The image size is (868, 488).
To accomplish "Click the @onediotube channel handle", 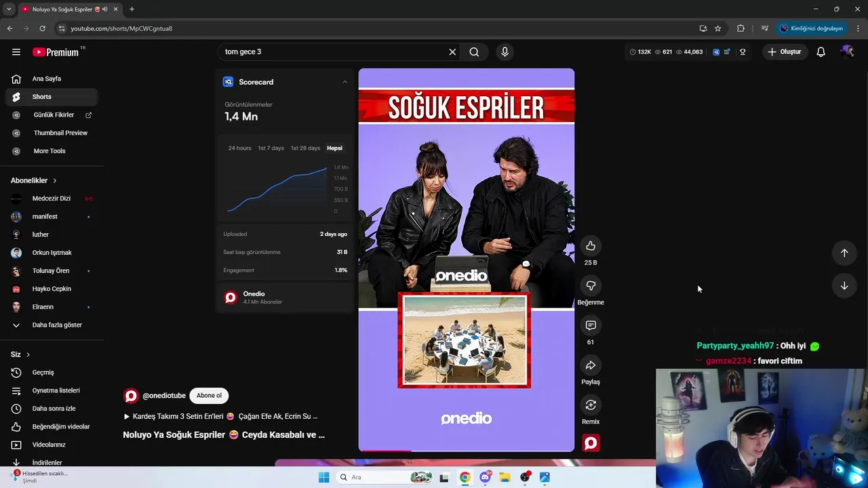I will tap(164, 396).
